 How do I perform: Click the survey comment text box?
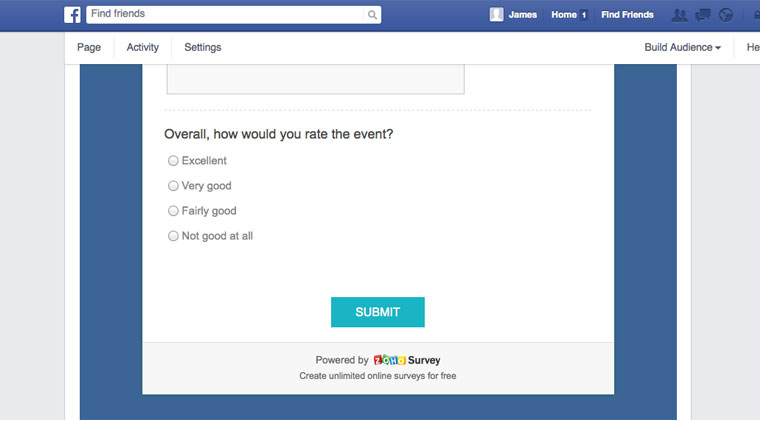tap(316, 78)
